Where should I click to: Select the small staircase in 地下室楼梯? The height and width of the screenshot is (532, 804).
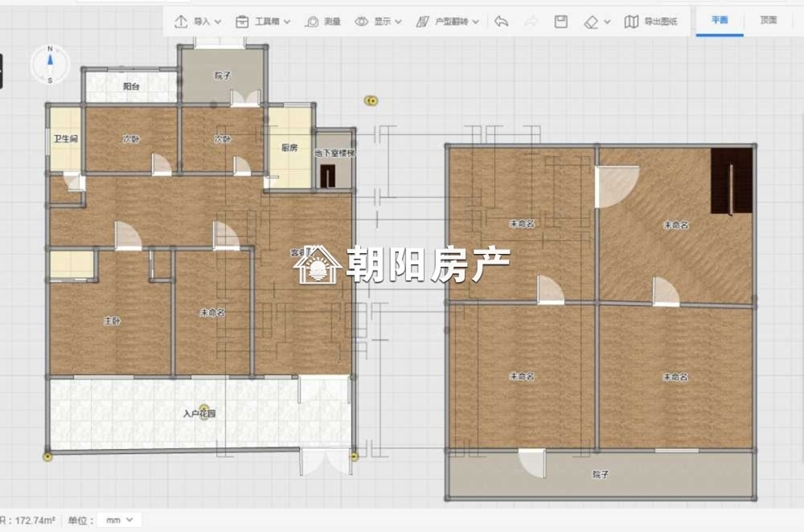[x=328, y=176]
